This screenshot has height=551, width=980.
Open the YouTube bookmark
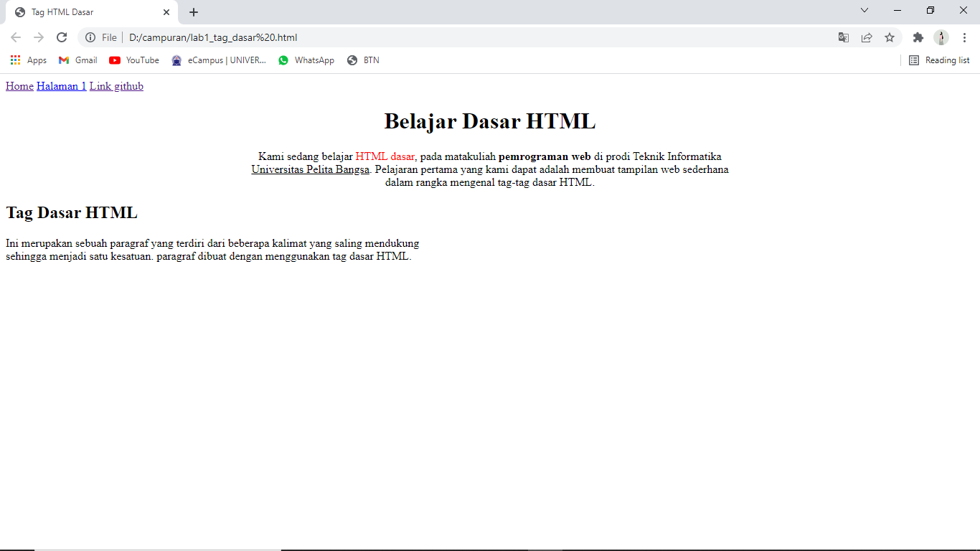click(x=134, y=60)
